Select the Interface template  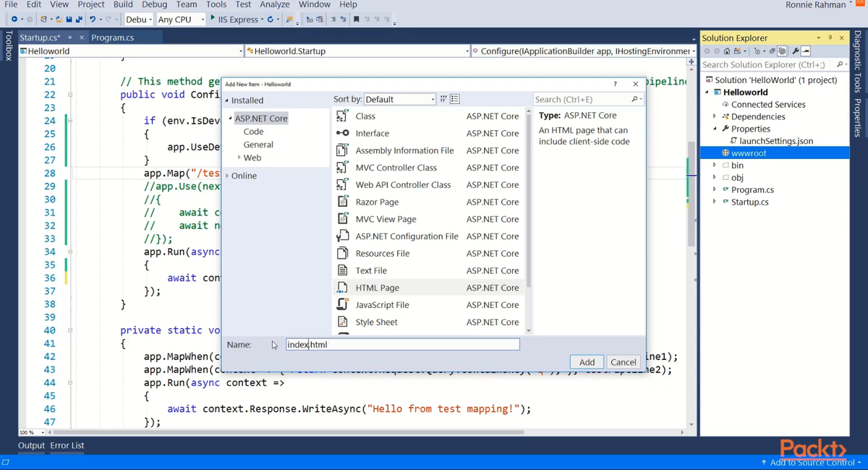[x=430, y=133]
